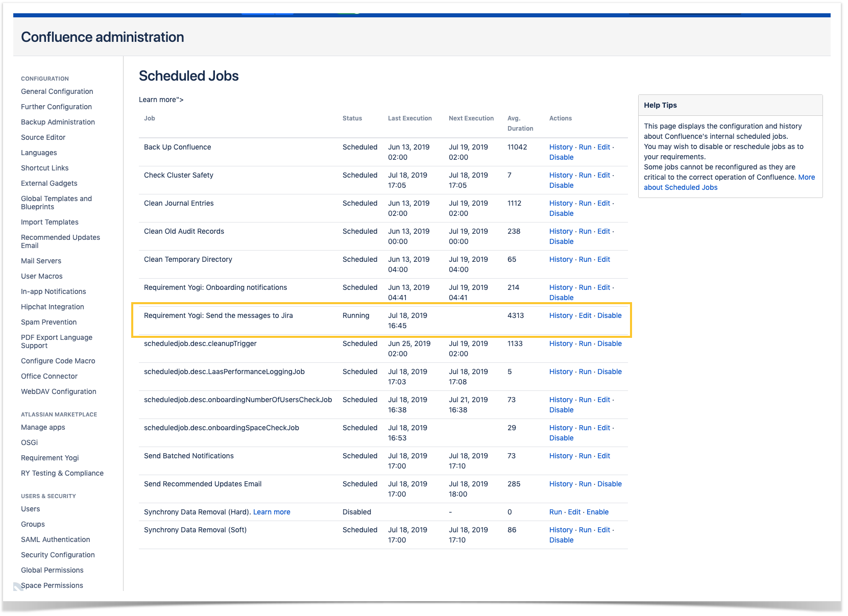Open Learn more about Synchrony Data Removal

click(272, 512)
